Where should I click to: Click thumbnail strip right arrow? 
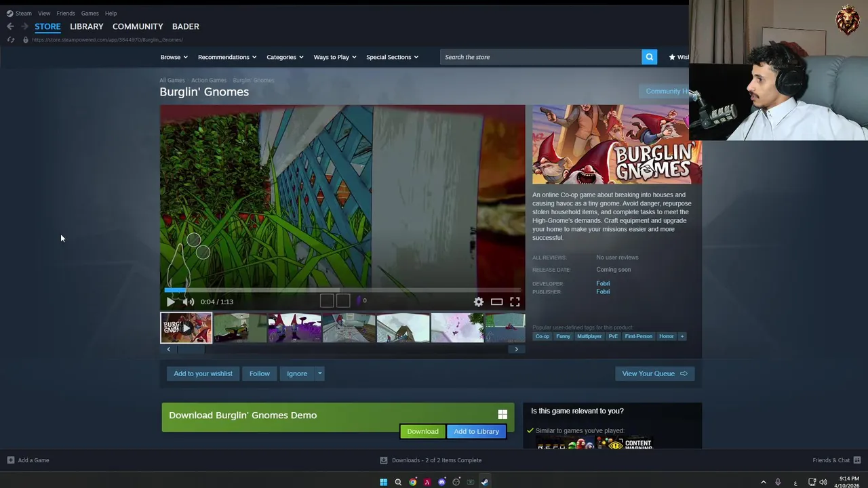(x=516, y=349)
